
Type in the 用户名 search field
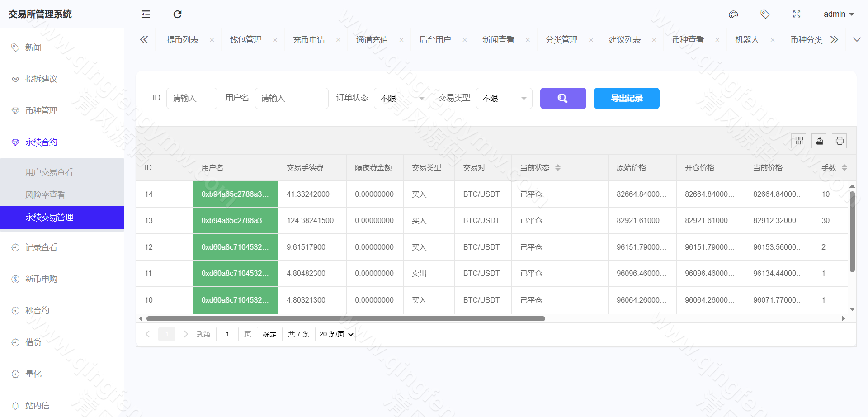[292, 98]
